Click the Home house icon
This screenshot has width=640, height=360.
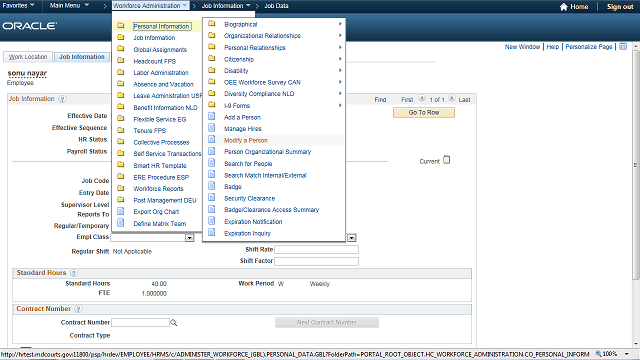point(564,7)
